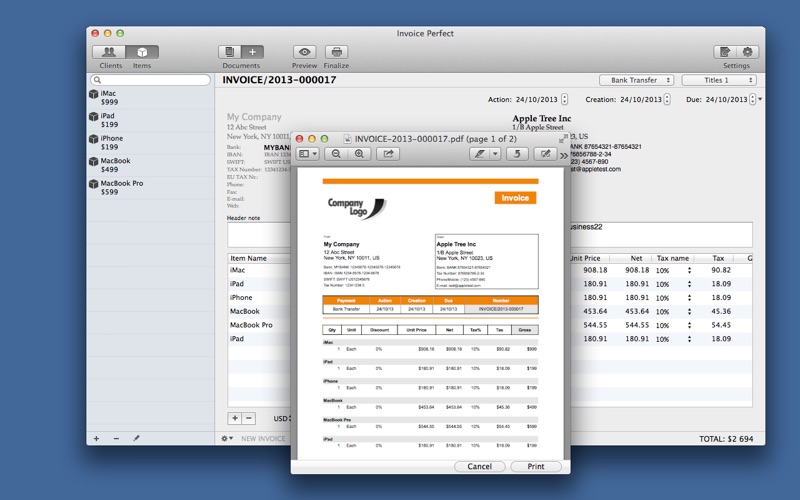This screenshot has width=800, height=500.
Task: Select the Items cube icon
Action: click(x=142, y=52)
